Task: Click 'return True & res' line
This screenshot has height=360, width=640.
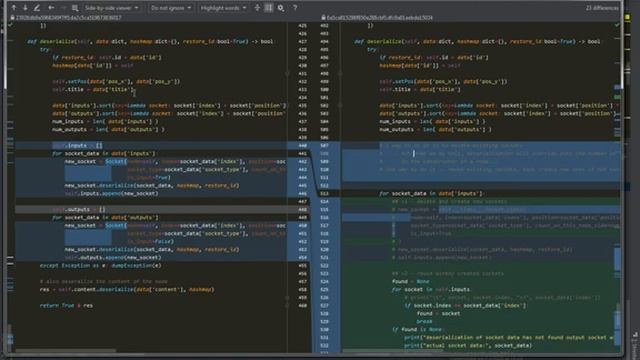Action: (x=66, y=305)
